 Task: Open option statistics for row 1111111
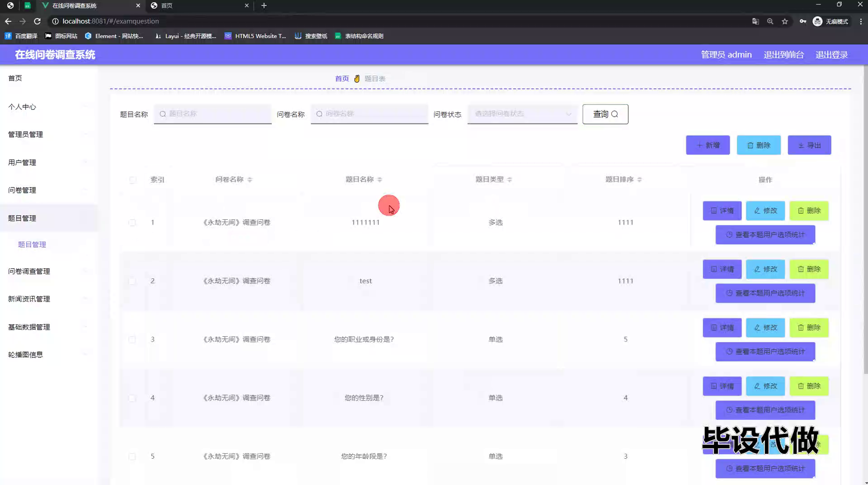click(765, 235)
